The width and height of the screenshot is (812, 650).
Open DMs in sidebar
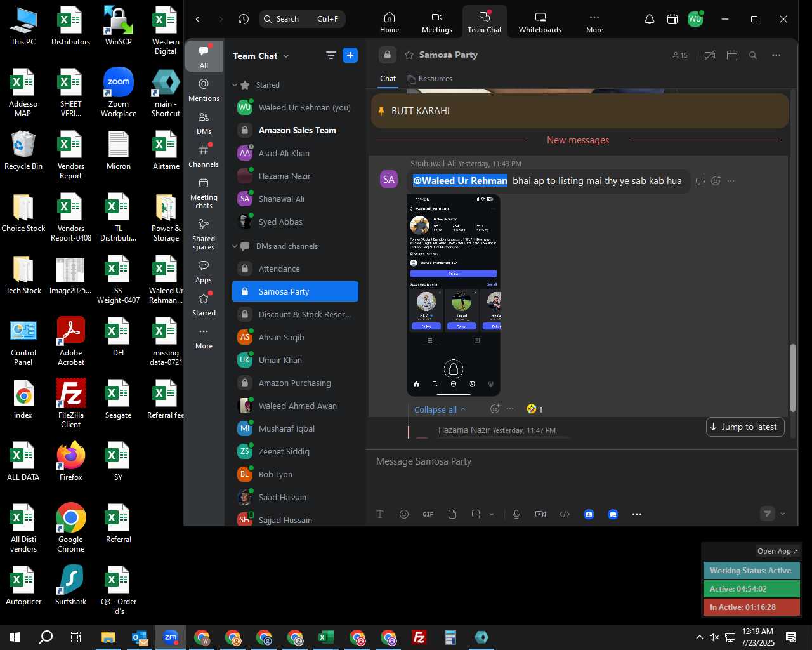[204, 123]
